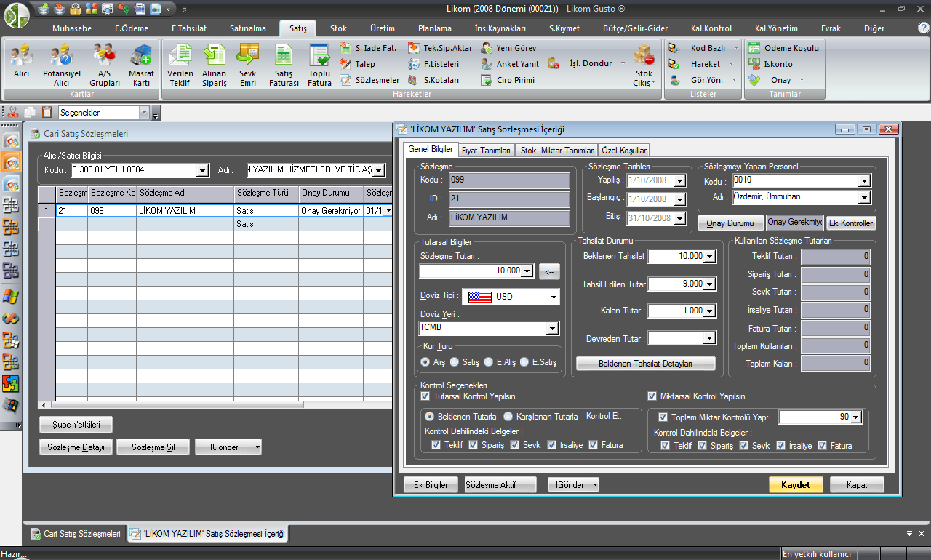This screenshot has height=560, width=931.
Task: Click the Sözleşme Sil button
Action: click(153, 447)
